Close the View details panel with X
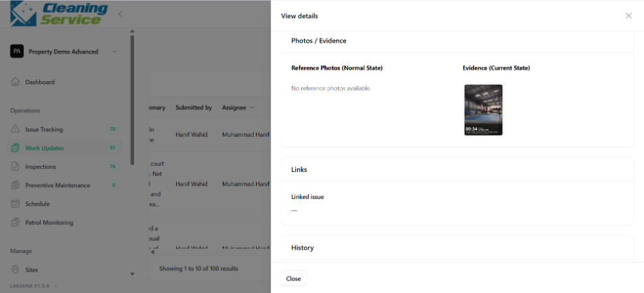 (628, 16)
